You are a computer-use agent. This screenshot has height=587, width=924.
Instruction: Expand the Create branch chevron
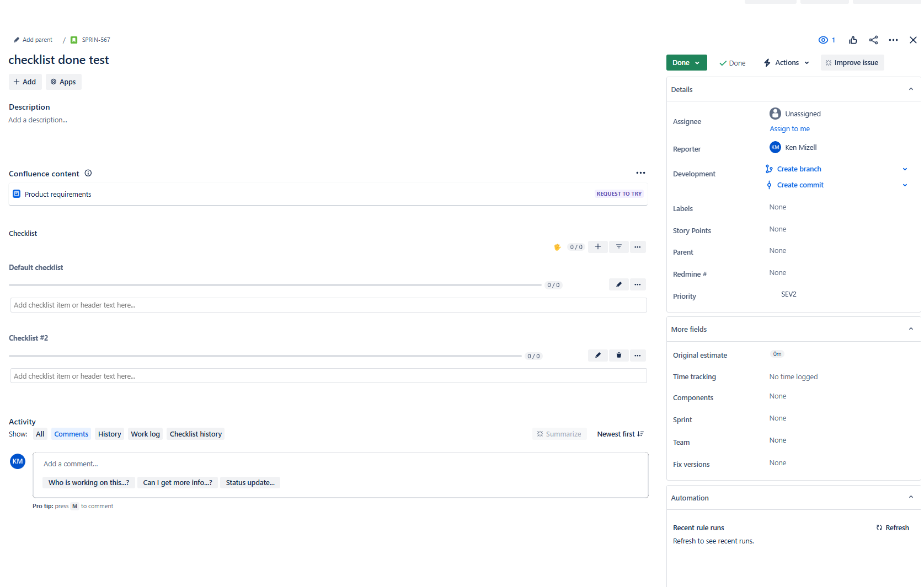[x=905, y=169]
